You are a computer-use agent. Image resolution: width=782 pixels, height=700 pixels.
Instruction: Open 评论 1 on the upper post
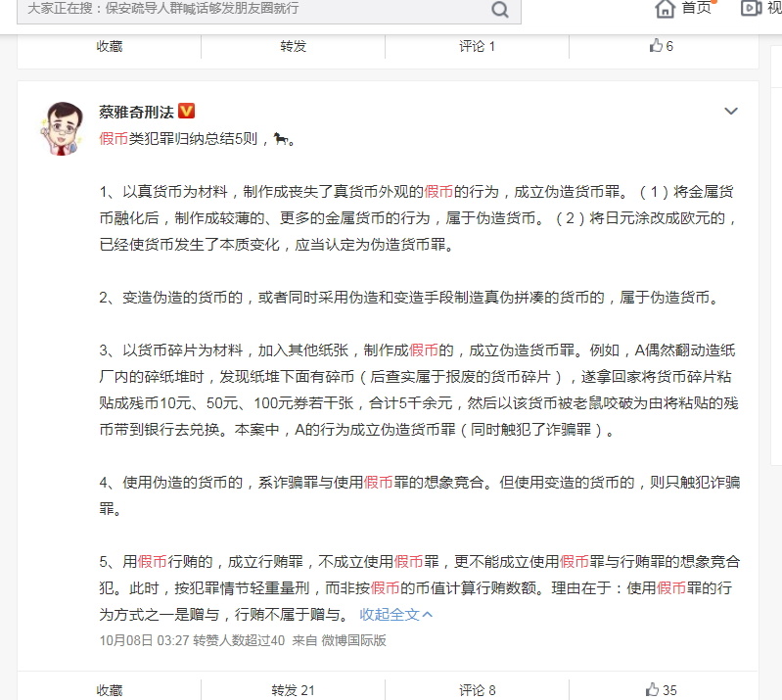(477, 46)
